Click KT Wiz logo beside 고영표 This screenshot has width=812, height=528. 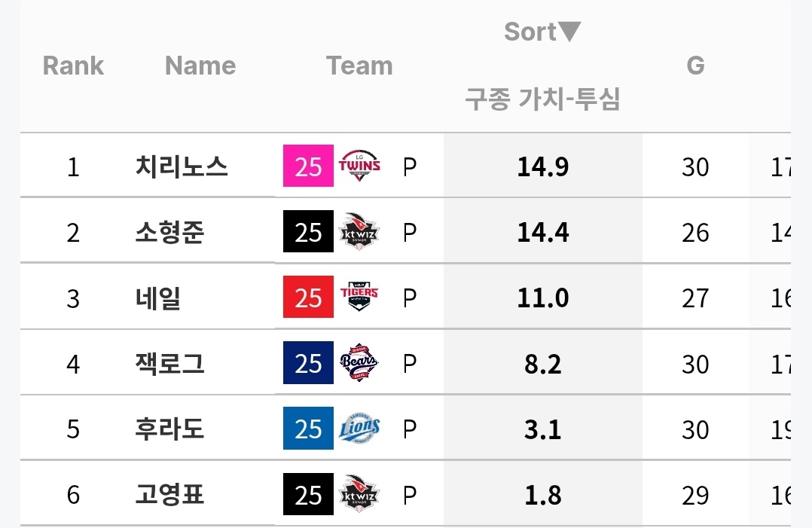[360, 495]
